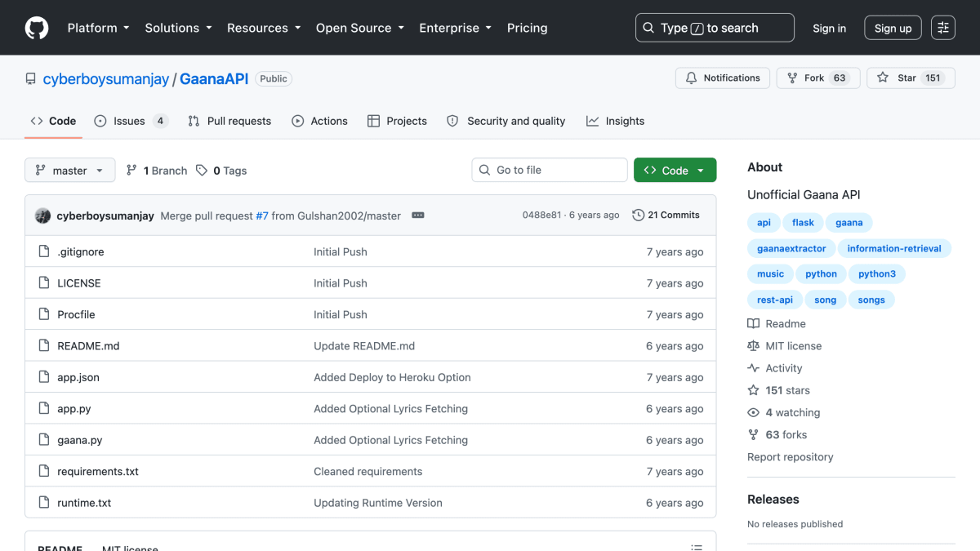
Task: Select the gaanaextractor topic tag
Action: click(x=791, y=248)
